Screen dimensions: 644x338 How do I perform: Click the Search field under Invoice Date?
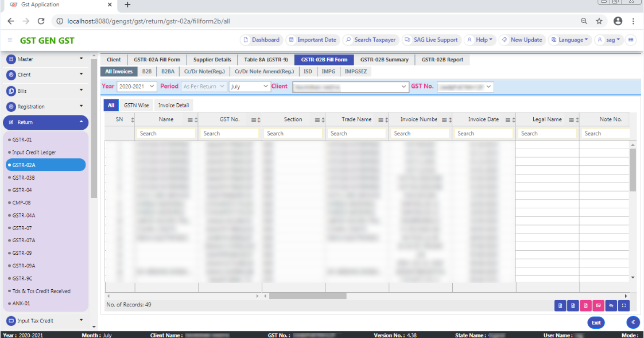coord(483,134)
